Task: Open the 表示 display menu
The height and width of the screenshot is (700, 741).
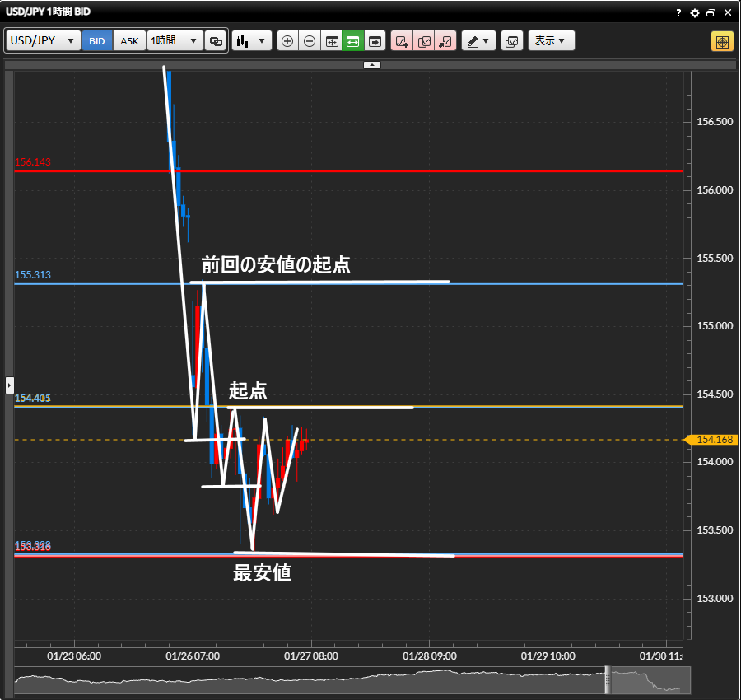Action: [551, 41]
